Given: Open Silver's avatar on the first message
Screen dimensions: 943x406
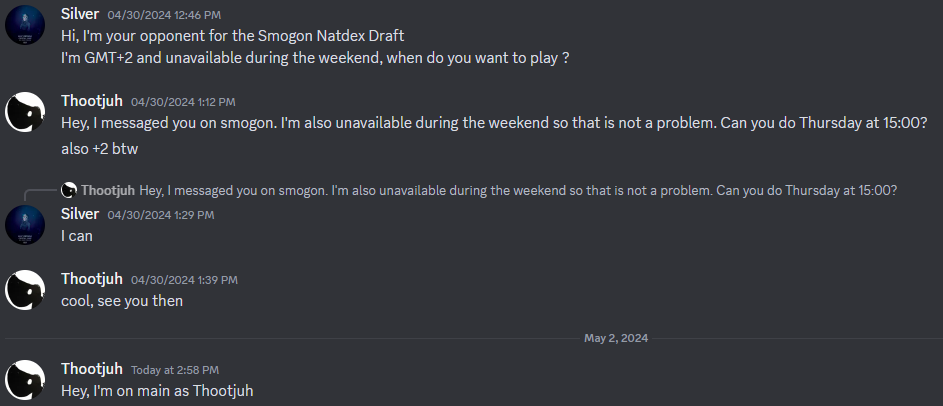Looking at the screenshot, I should (x=25, y=25).
